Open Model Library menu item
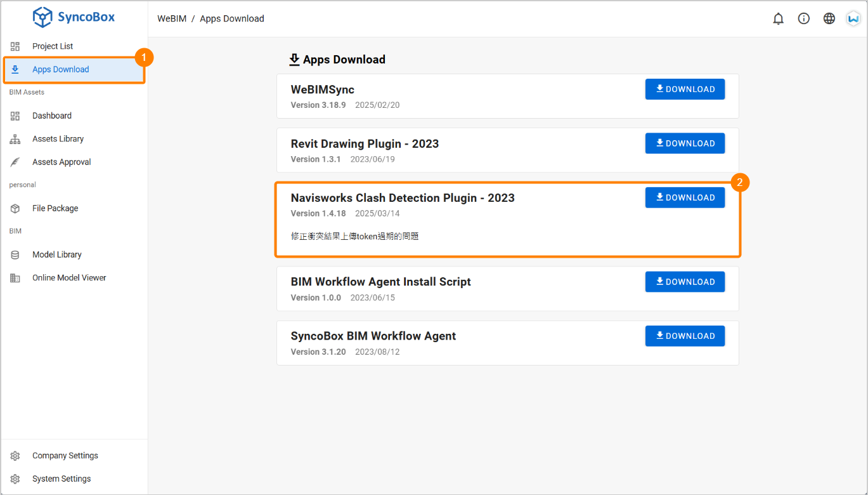Image resolution: width=868 pixels, height=495 pixels. pyautogui.click(x=74, y=254)
